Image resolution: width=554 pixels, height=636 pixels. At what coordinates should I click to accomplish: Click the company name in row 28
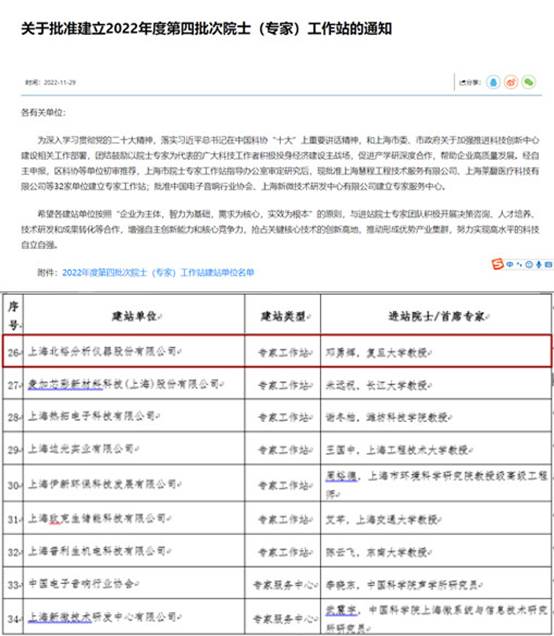pos(92,416)
